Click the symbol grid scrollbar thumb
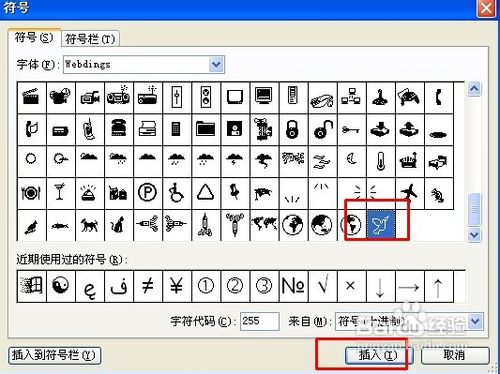The image size is (500, 374). pos(474,209)
